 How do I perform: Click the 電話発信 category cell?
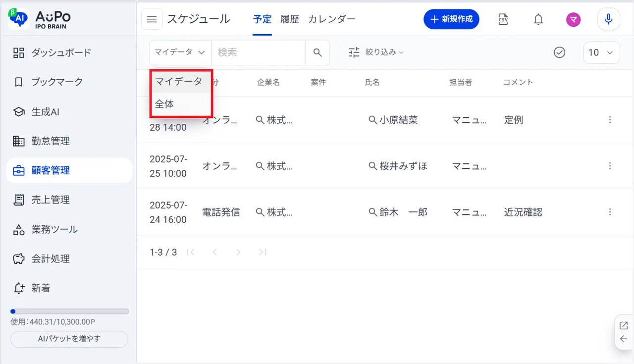(221, 212)
